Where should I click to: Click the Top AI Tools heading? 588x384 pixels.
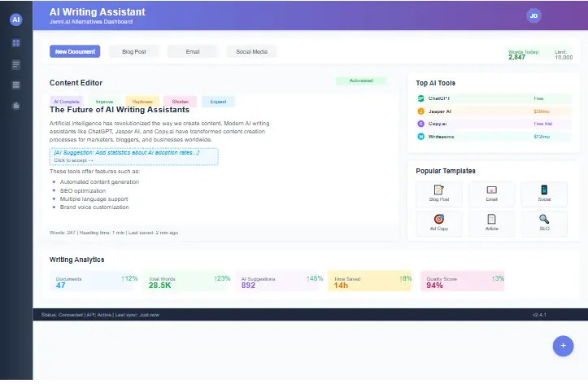[x=435, y=83]
